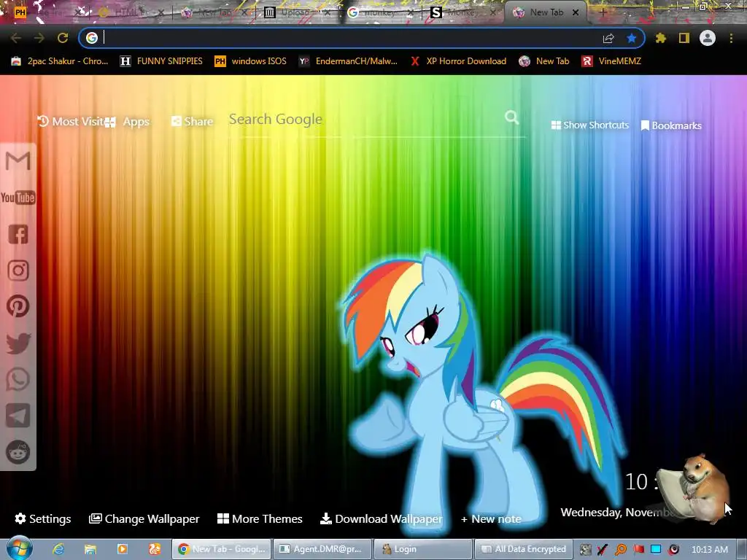
Task: Switch to Agent.DMR window in taskbar
Action: (x=322, y=549)
